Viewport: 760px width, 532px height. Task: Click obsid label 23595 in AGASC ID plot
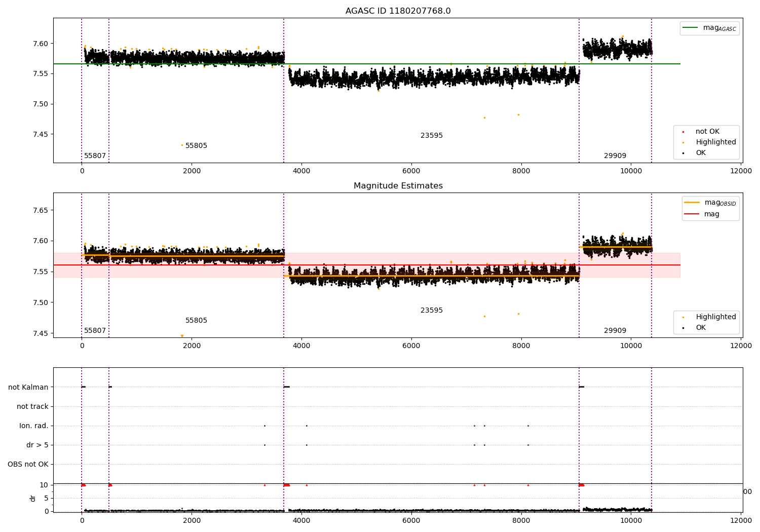point(432,136)
